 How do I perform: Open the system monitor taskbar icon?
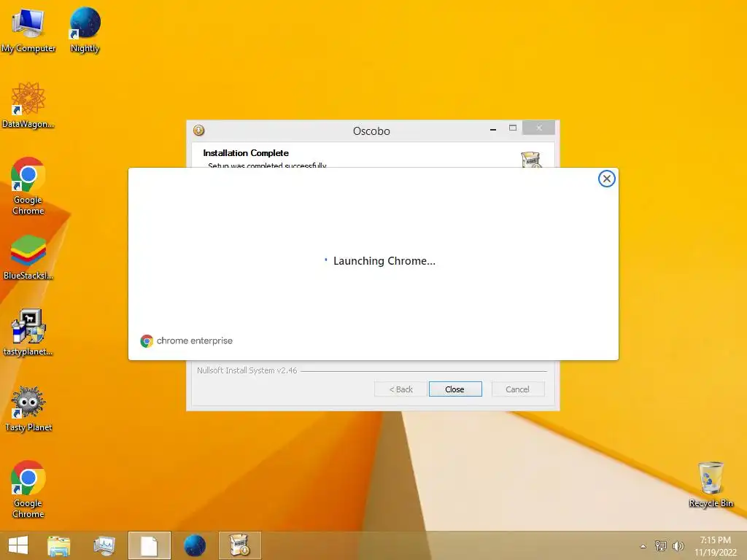coord(104,545)
